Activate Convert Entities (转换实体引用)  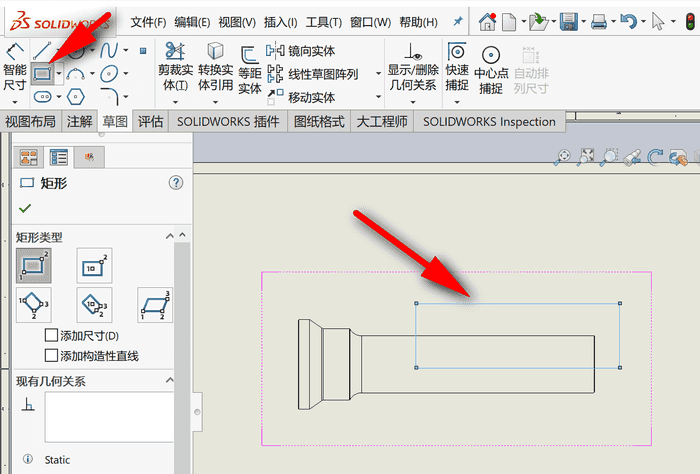(216, 67)
